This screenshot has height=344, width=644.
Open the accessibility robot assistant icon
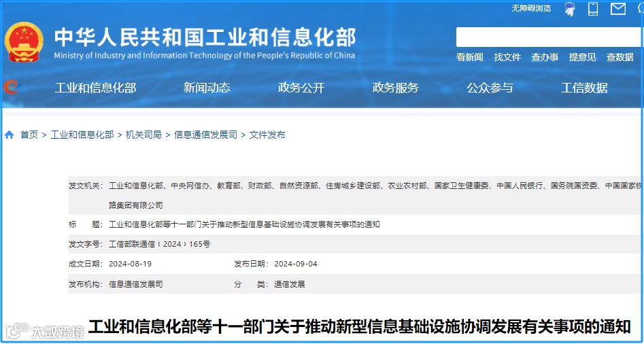pos(570,9)
